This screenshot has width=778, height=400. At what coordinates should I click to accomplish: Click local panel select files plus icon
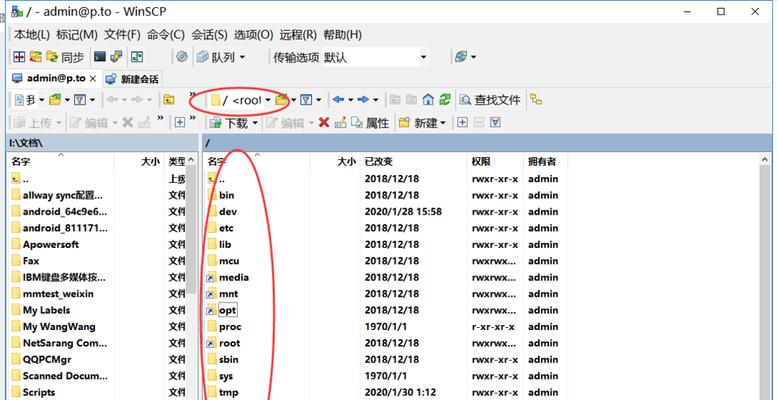[180, 122]
